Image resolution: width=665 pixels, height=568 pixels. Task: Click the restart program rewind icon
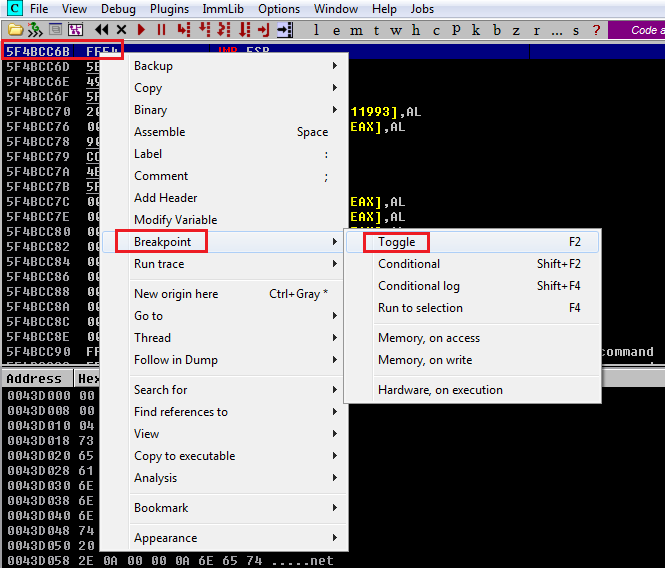(101, 30)
